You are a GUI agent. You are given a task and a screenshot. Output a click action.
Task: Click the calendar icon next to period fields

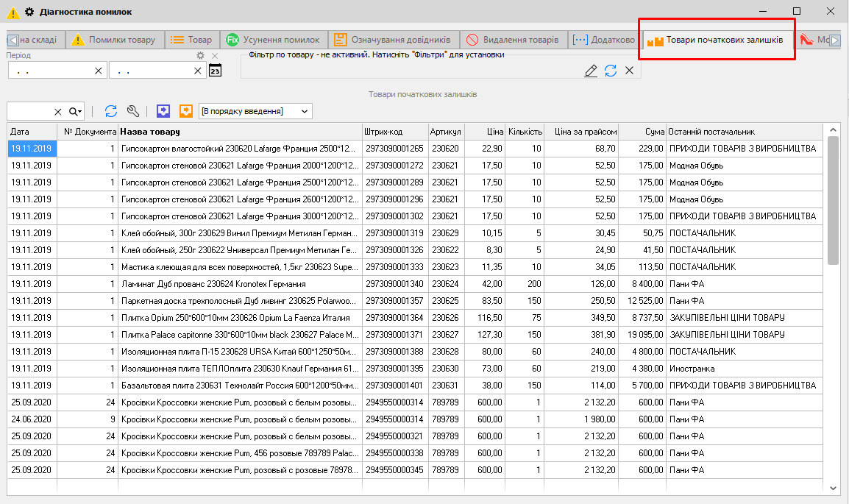click(x=215, y=71)
